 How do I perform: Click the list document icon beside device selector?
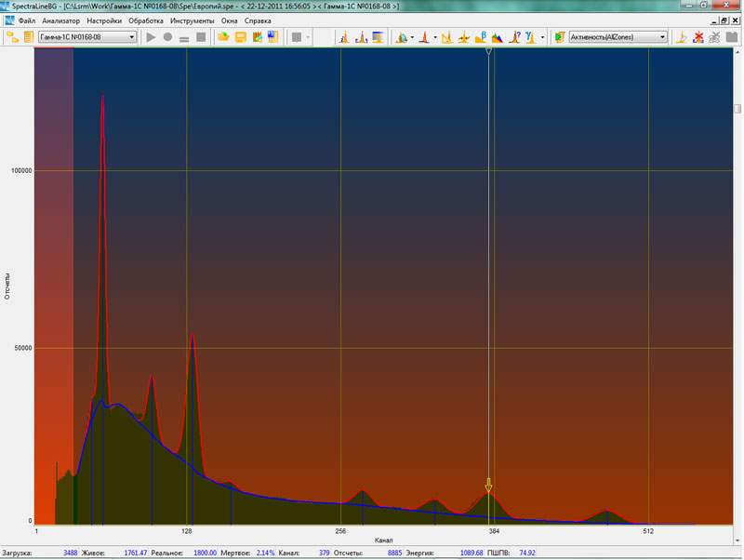click(x=29, y=37)
